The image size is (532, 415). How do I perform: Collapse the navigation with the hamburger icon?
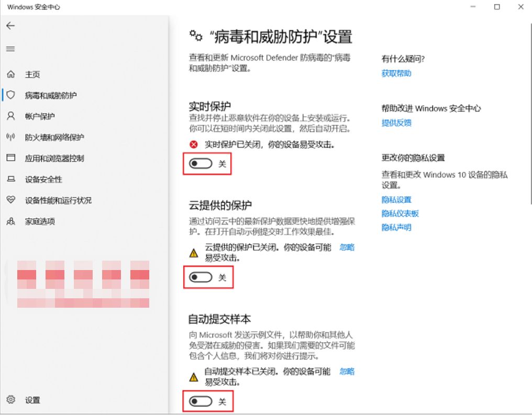[10, 49]
